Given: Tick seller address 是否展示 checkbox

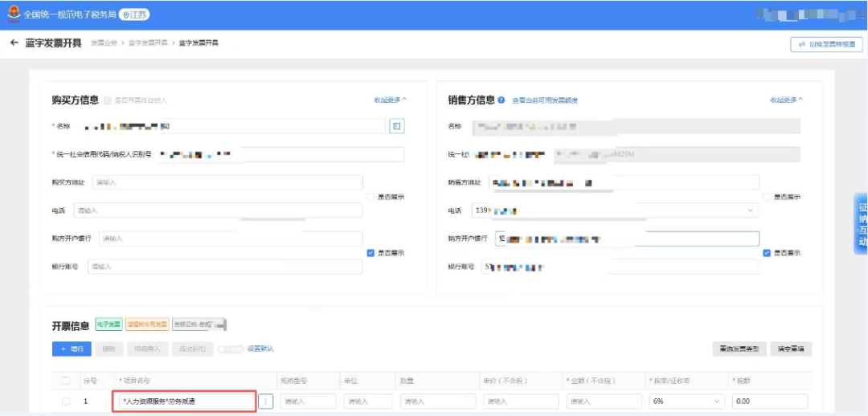Looking at the screenshot, I should tap(767, 197).
